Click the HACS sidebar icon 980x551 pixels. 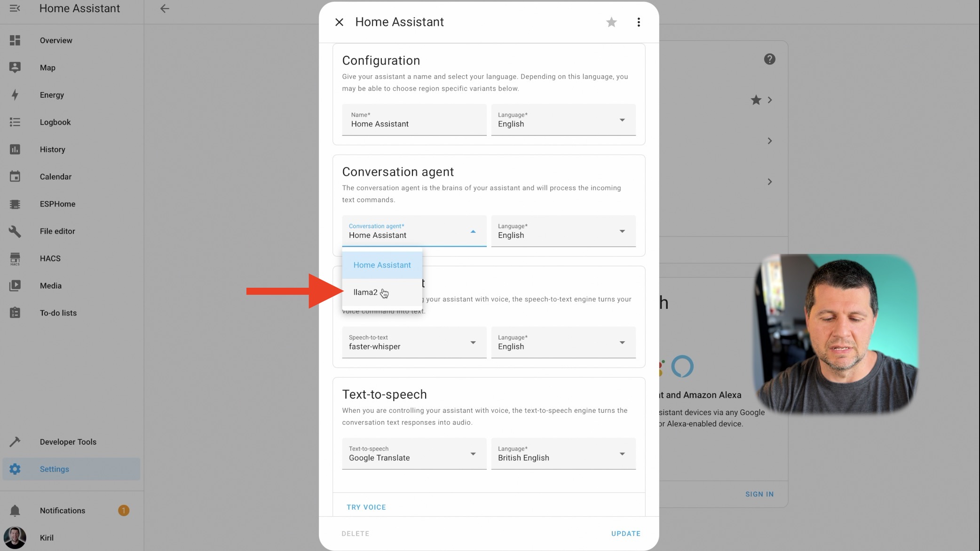coord(15,259)
